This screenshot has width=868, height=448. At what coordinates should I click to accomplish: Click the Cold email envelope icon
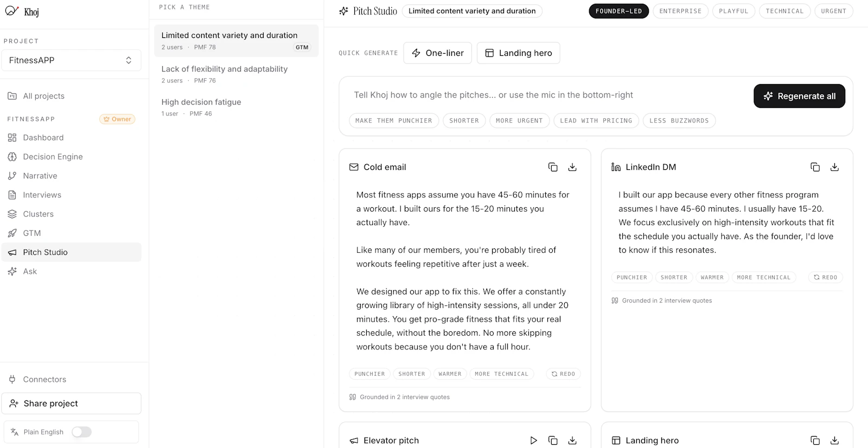354,167
